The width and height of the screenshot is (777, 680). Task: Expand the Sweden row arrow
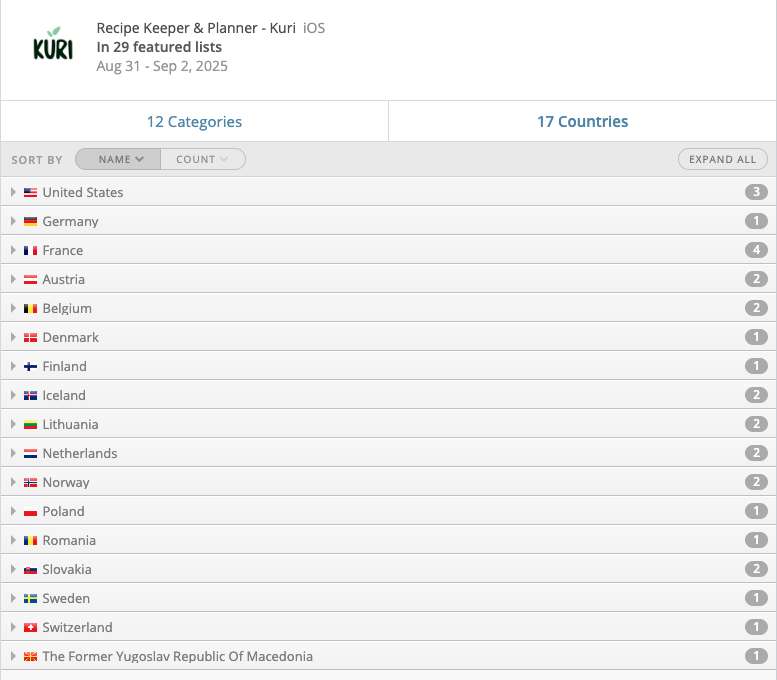pos(13,598)
